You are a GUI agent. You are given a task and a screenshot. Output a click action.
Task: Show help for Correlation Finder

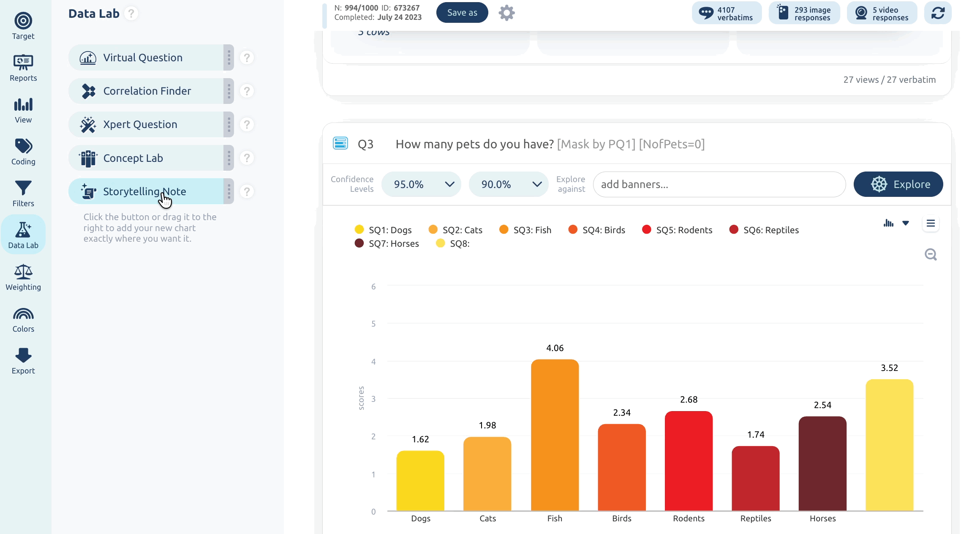tap(247, 91)
